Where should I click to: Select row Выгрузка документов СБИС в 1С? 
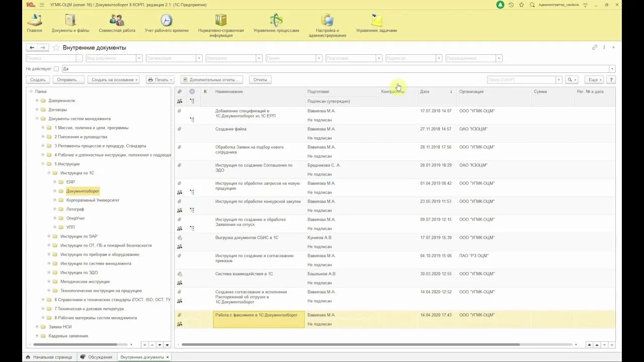[395, 242]
